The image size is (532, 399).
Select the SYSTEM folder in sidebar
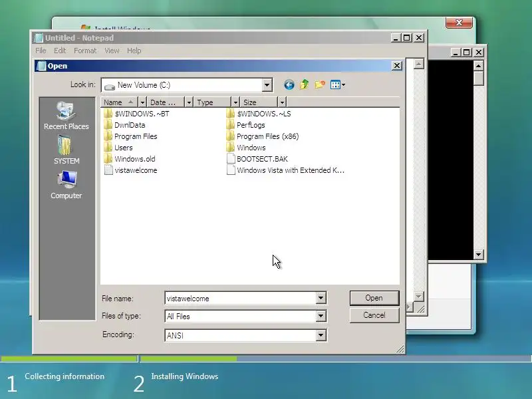[x=66, y=150]
